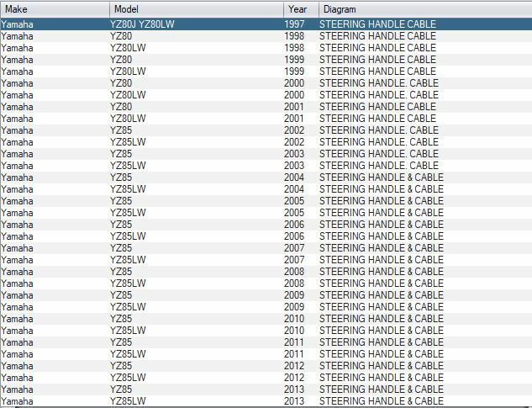Viewport: 532px width, 408px height.
Task: Click the 1999 year cell in the YZ80 row
Action: coord(294,60)
